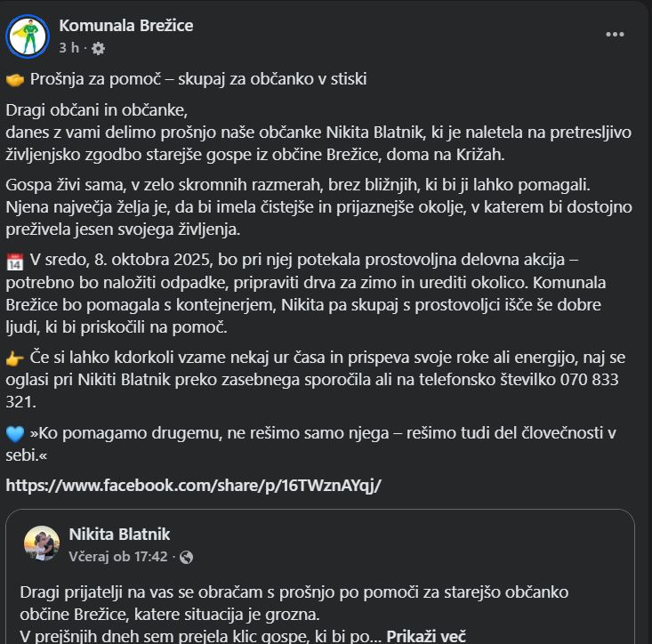652x644 pixels.
Task: Click the blue heart emoji
Action: (14, 434)
